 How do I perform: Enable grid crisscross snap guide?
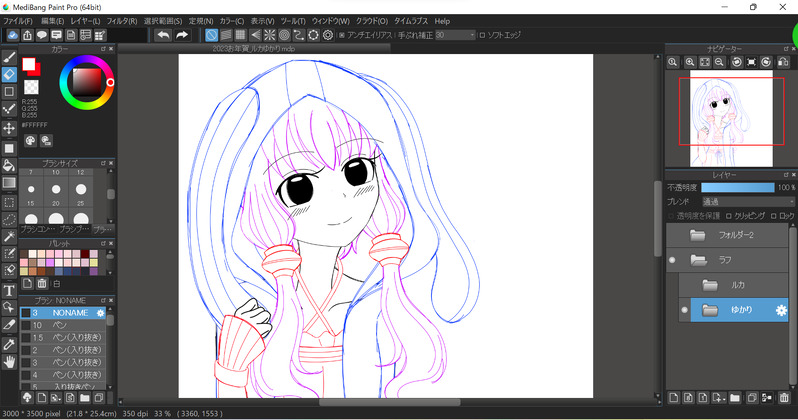(x=240, y=35)
